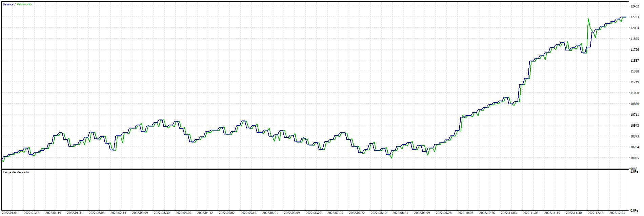644x216 pixels.
Task: Click the 2022.12.21 date label
Action: [617, 213]
